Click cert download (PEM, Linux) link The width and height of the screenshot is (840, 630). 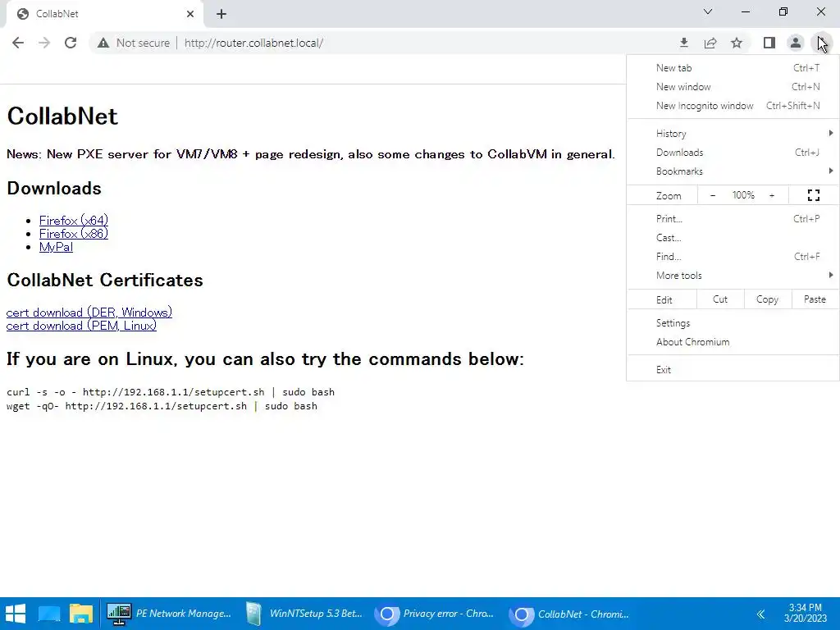[81, 326]
